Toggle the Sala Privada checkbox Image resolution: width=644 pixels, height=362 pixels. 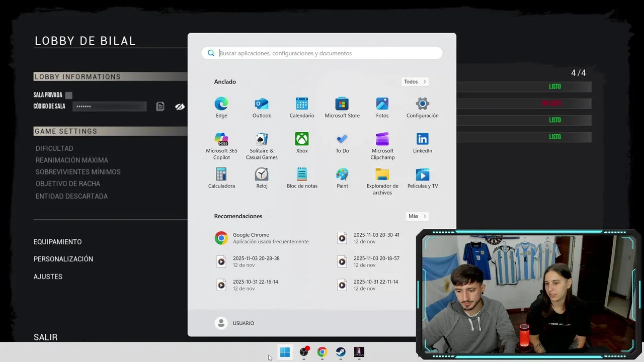tap(69, 95)
